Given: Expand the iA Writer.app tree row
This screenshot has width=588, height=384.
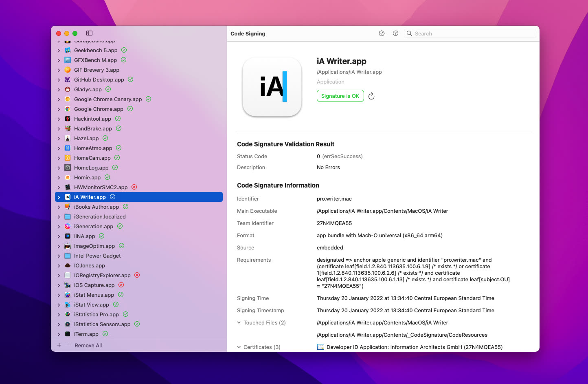Looking at the screenshot, I should [59, 197].
